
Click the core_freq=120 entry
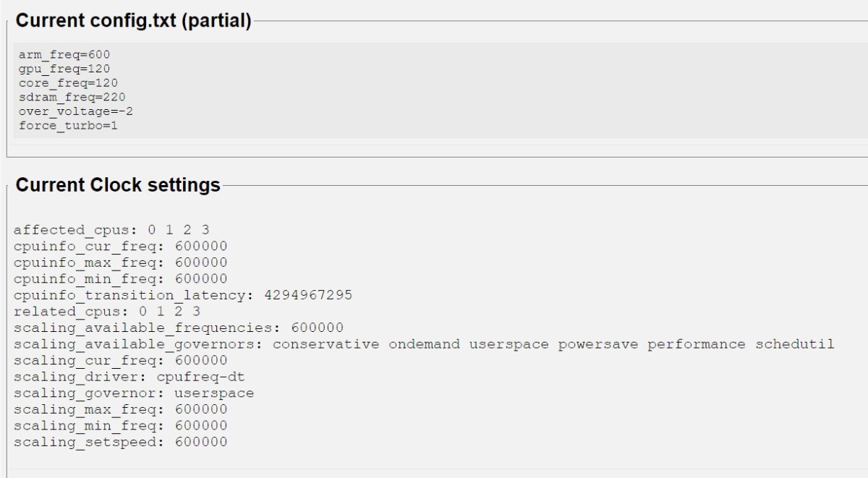[x=68, y=83]
